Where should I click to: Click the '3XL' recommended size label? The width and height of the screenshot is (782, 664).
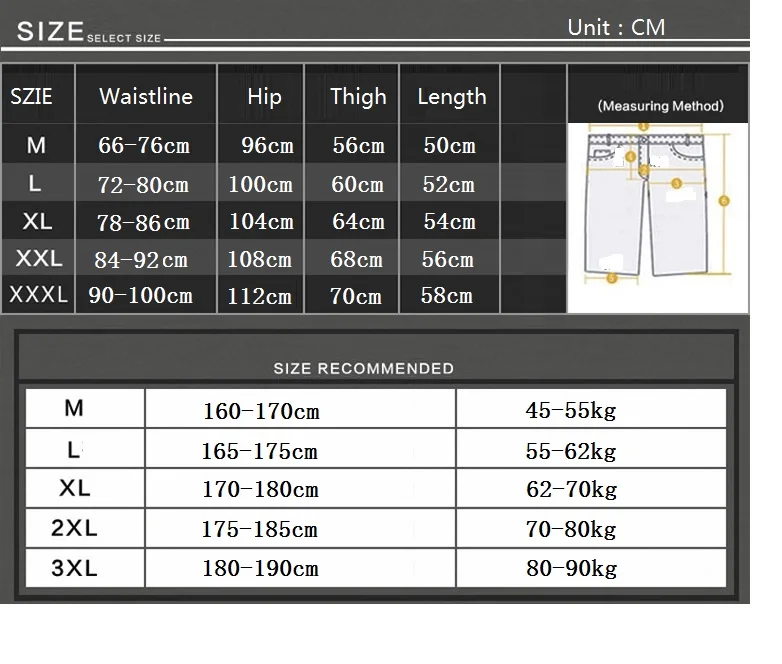click(74, 568)
